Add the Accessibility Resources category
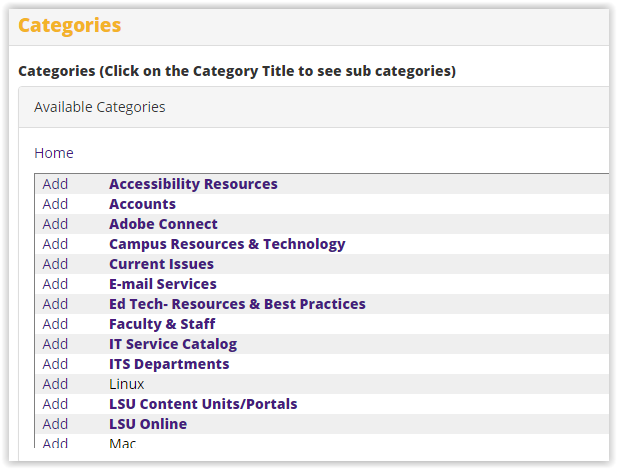The width and height of the screenshot is (617, 469). coord(55,184)
